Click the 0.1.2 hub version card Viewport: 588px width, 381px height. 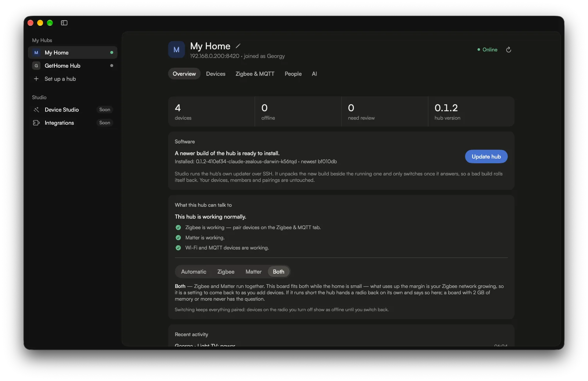pos(471,111)
